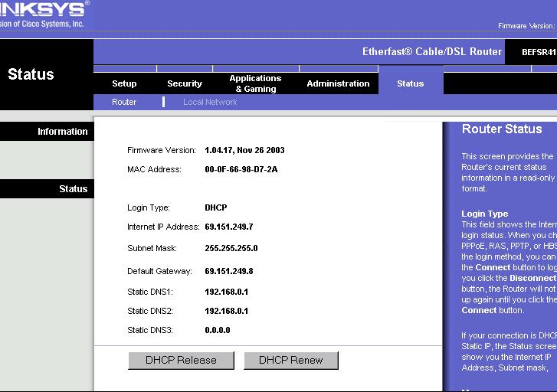Viewport: 557px width, 392px height.
Task: Open the Security tab
Action: point(185,83)
